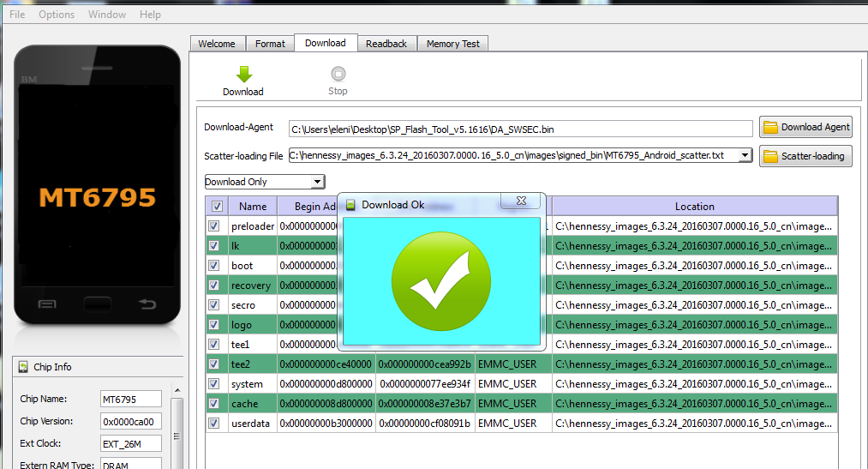Click the Scatter-loading folder button

pos(805,155)
